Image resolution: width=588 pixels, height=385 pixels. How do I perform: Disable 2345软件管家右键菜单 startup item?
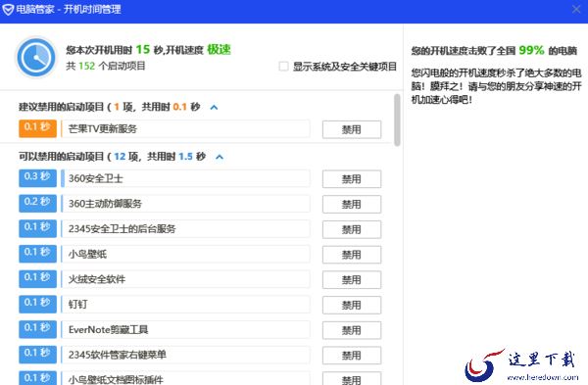tap(352, 355)
